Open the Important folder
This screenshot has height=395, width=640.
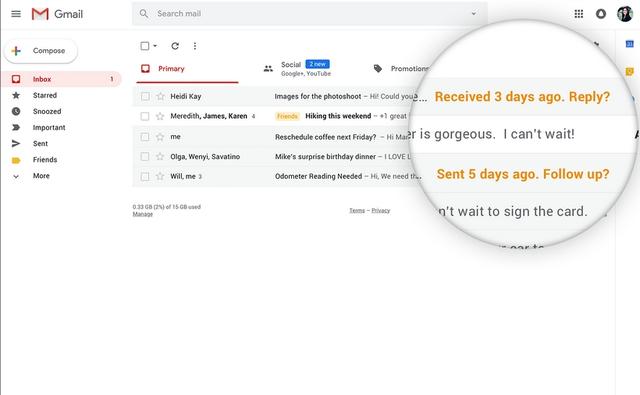49,127
